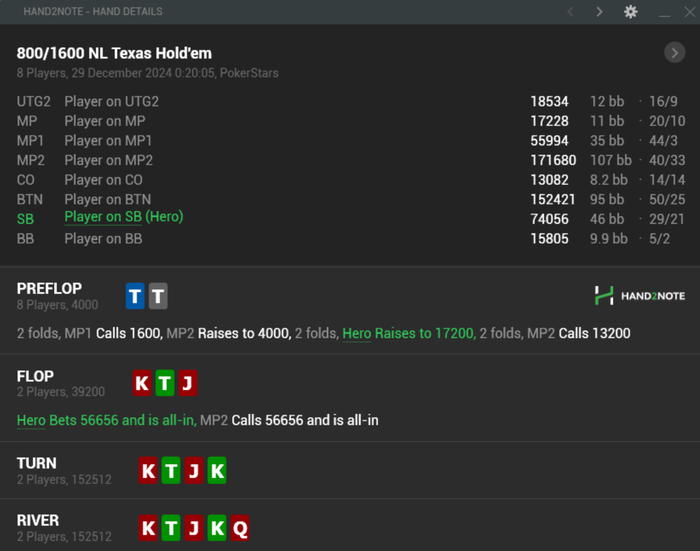Open Player on BTN in the player list
This screenshot has width=700, height=551.
[109, 199]
